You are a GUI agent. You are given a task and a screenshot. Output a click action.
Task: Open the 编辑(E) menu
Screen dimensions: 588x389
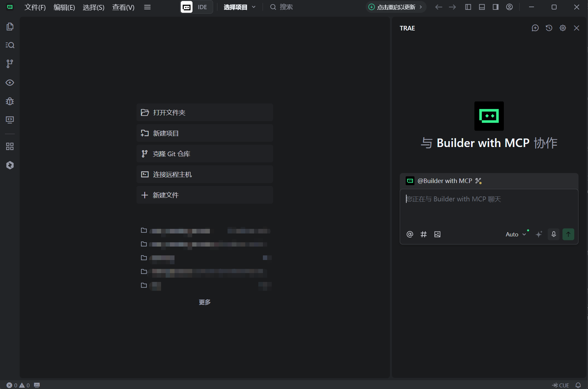click(x=64, y=7)
